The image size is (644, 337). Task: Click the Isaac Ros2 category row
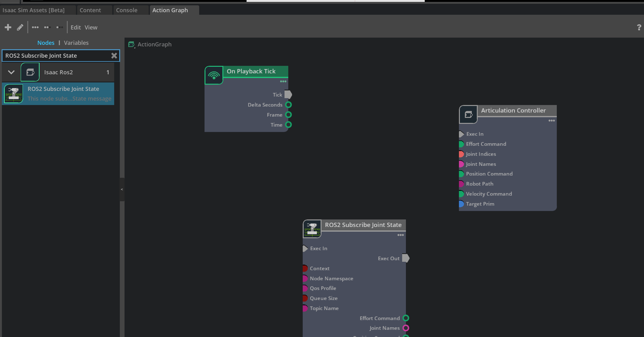(x=58, y=72)
